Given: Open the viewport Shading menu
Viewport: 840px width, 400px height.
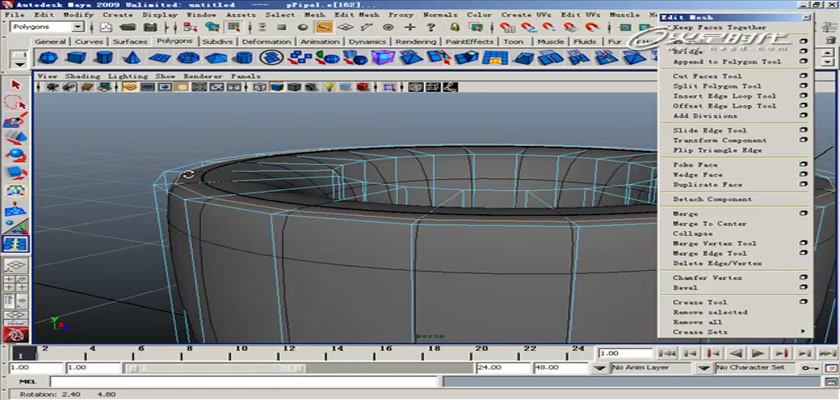Looking at the screenshot, I should click(82, 76).
